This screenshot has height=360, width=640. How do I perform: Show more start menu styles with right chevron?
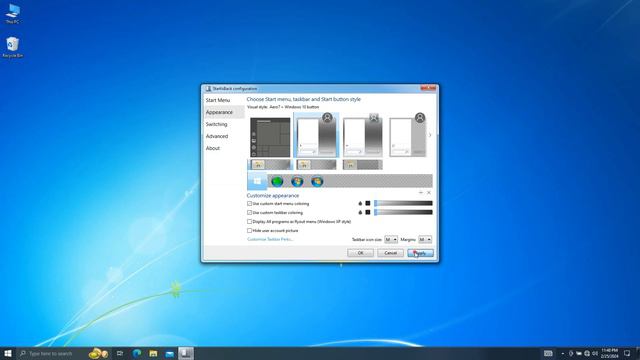point(430,135)
